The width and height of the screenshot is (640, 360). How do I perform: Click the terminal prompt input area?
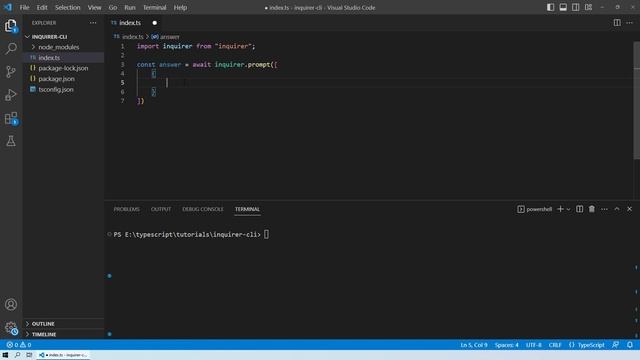point(266,234)
